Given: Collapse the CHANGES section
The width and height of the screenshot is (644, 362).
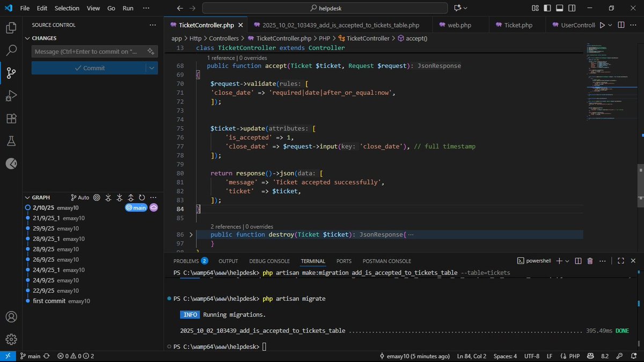Looking at the screenshot, I should pyautogui.click(x=28, y=38).
